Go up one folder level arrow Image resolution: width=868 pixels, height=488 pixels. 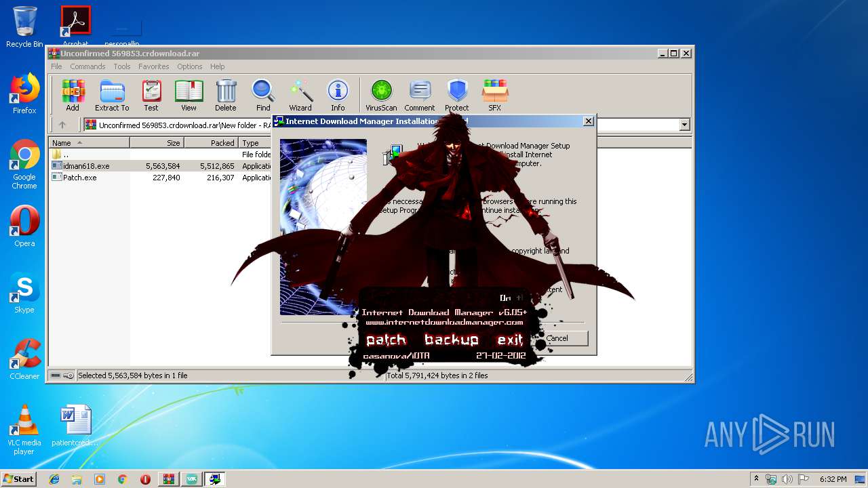pyautogui.click(x=62, y=125)
